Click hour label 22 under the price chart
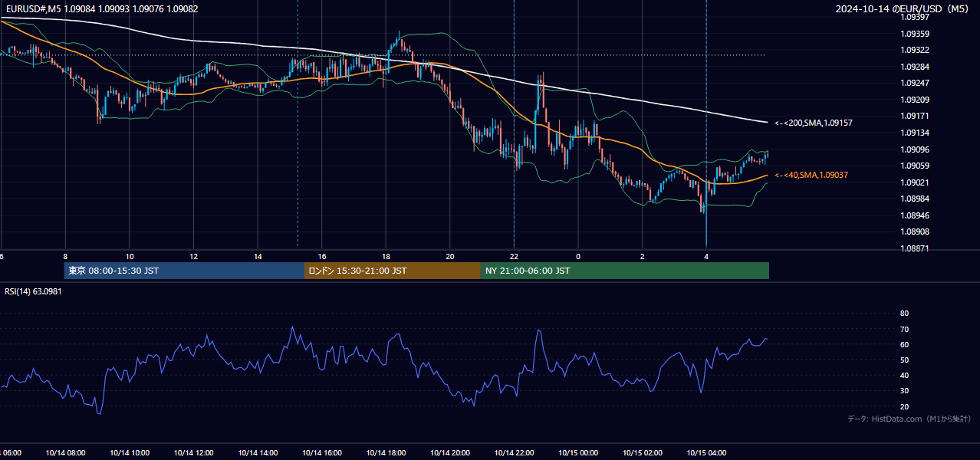This screenshot has height=460, width=980. click(x=514, y=256)
